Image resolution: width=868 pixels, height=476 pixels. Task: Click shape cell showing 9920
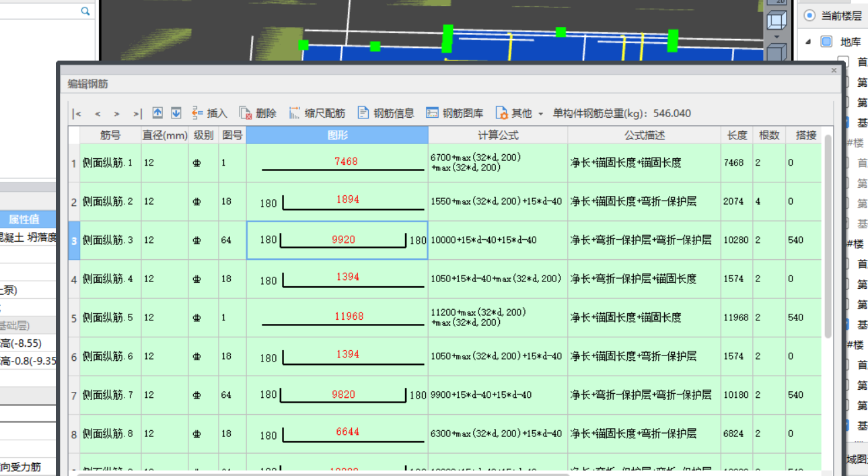tap(337, 240)
